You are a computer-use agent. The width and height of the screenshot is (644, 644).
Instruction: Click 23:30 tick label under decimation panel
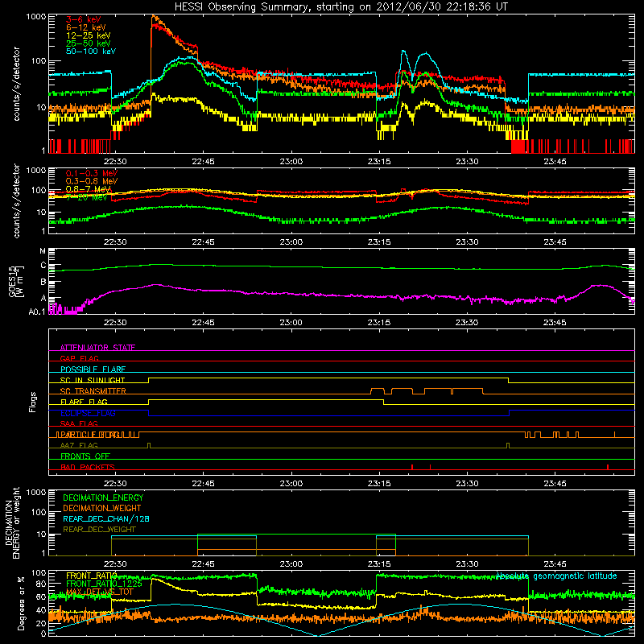467,563
